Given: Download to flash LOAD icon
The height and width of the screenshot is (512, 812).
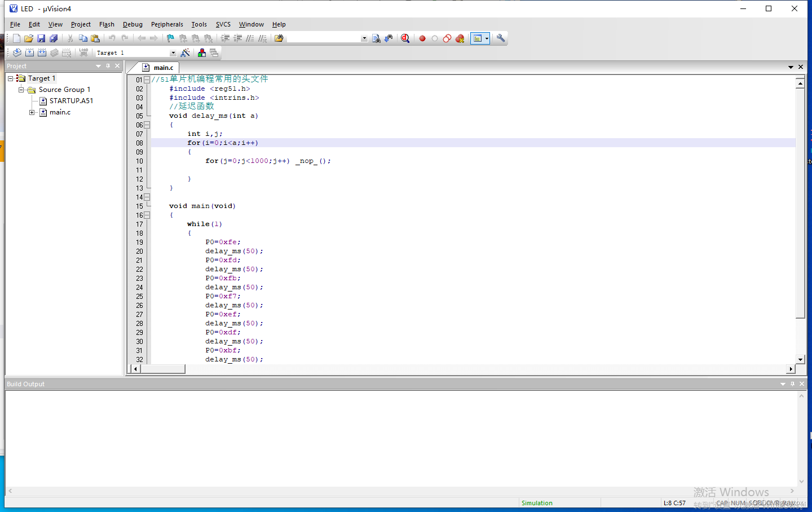Looking at the screenshot, I should (x=83, y=52).
